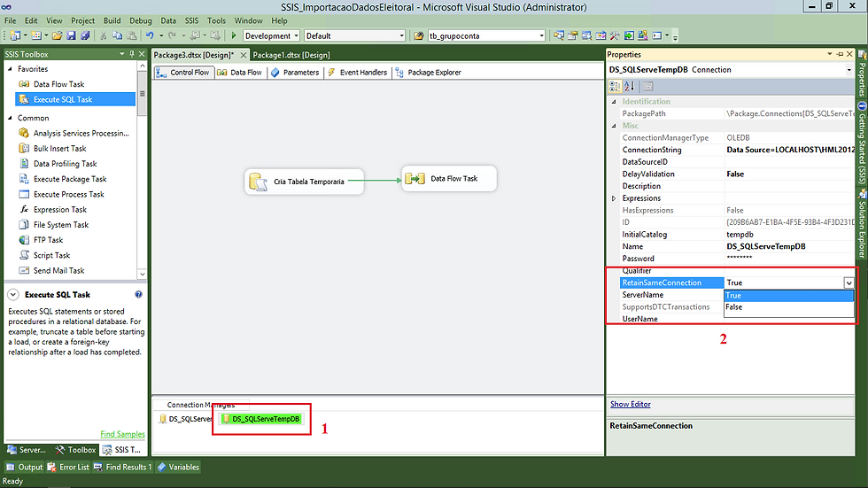
Task: Open the Parameters designer tab
Action: [295, 73]
